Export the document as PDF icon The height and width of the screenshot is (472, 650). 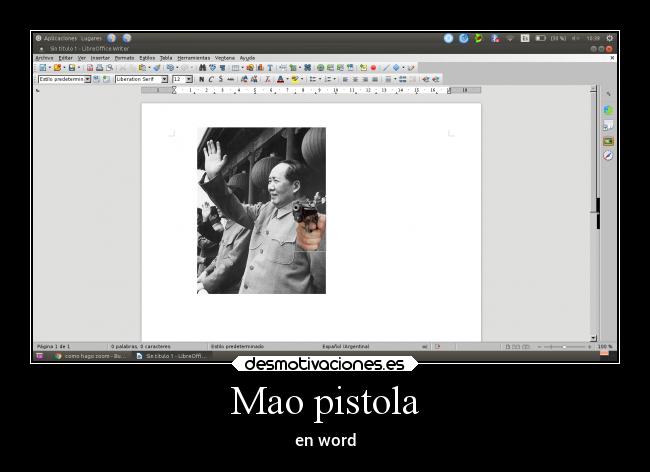[90, 68]
